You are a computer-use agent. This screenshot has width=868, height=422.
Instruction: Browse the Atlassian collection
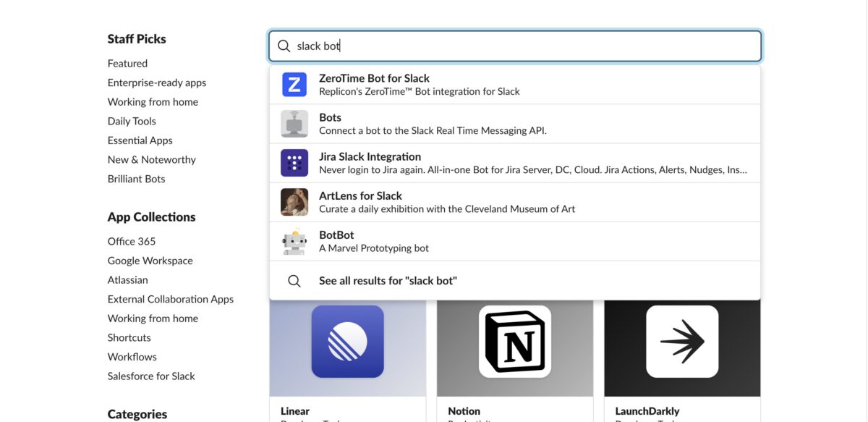[x=128, y=279]
